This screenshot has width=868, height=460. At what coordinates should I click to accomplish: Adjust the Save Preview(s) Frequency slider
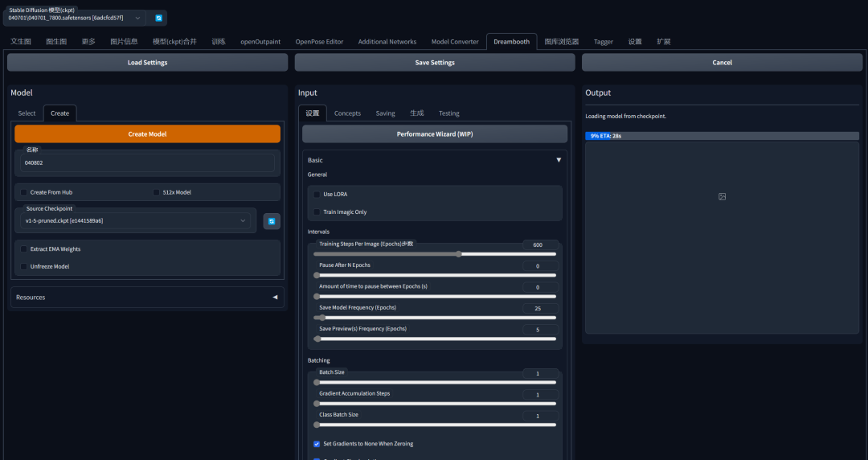click(x=435, y=339)
